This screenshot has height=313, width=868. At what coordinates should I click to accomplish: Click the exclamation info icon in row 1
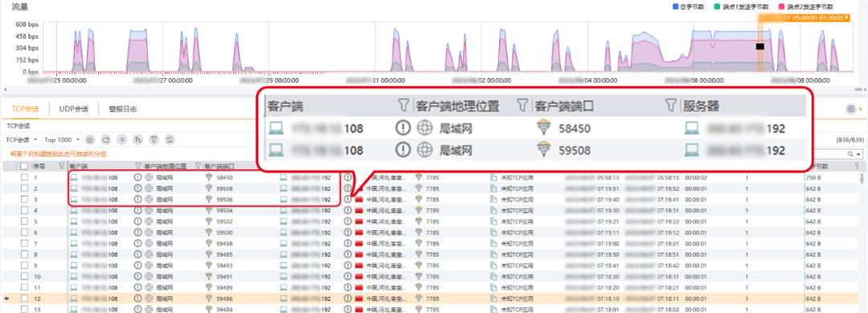(x=137, y=178)
